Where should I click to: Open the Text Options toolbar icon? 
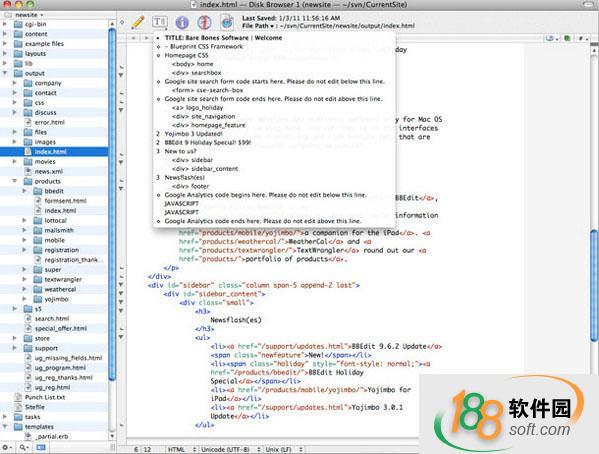[x=159, y=22]
